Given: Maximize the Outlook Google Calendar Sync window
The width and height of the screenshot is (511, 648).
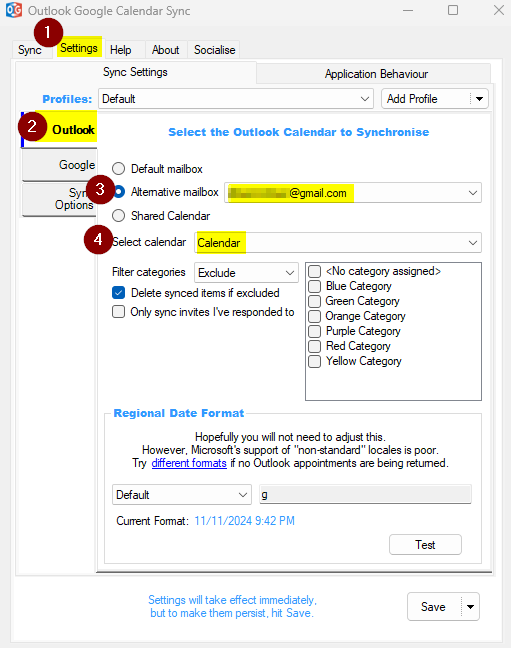Looking at the screenshot, I should 453,10.
